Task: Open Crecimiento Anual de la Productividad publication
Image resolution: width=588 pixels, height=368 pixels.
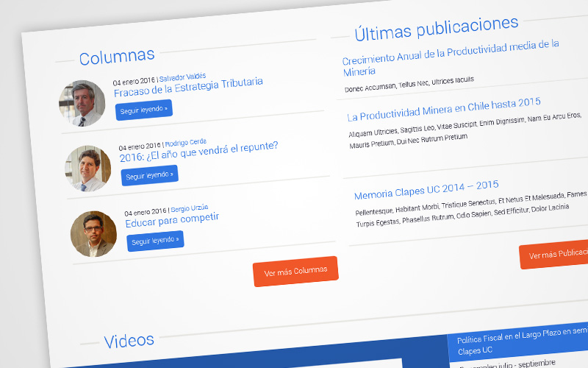Action: tap(450, 58)
